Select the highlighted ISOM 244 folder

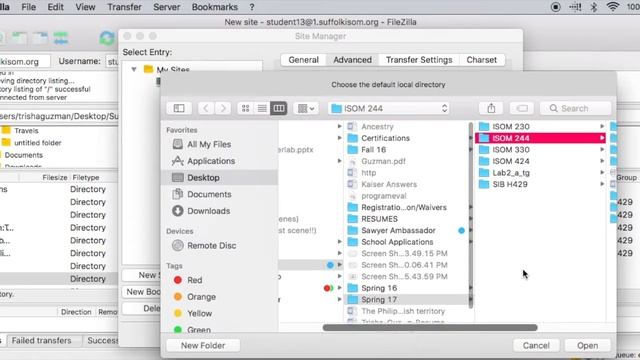(x=540, y=138)
